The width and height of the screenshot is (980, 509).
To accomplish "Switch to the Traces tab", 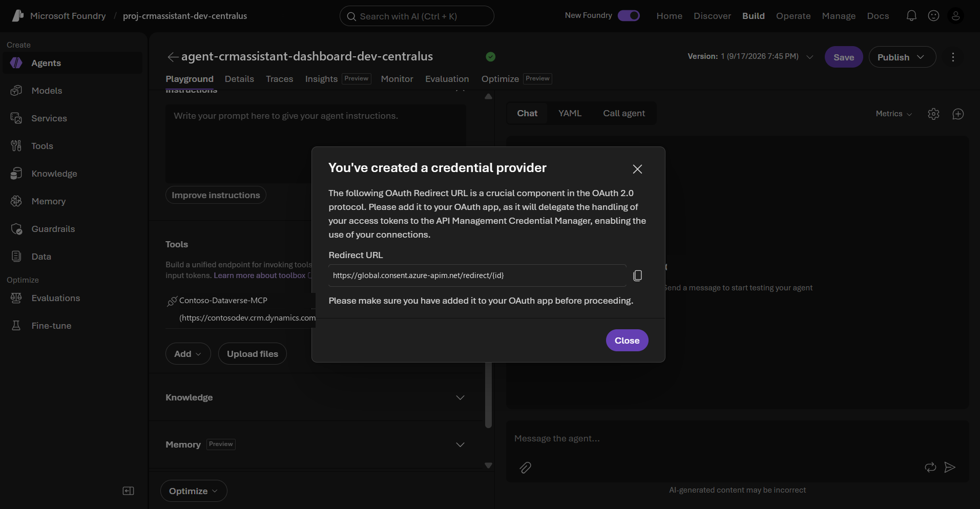I will 280,79.
